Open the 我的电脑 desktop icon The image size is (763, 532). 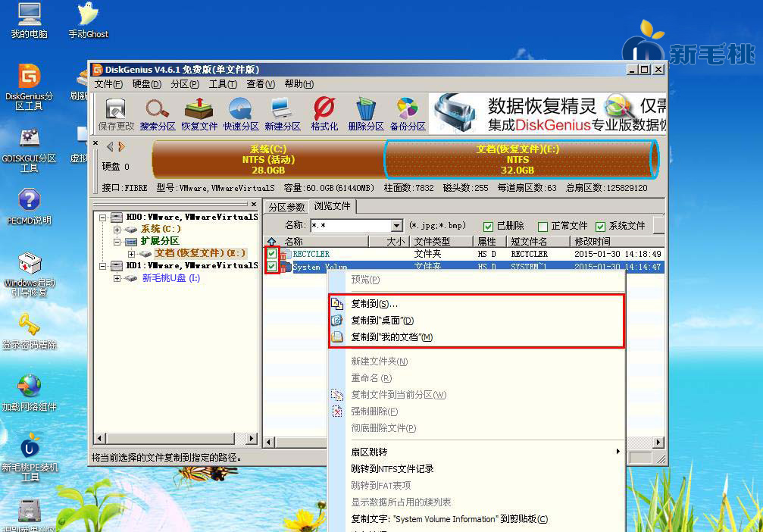[30, 20]
